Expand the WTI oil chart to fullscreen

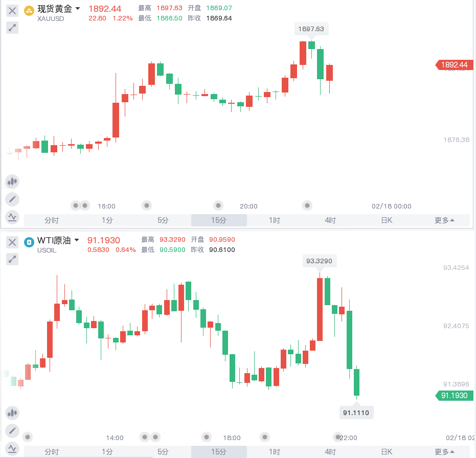(12, 260)
